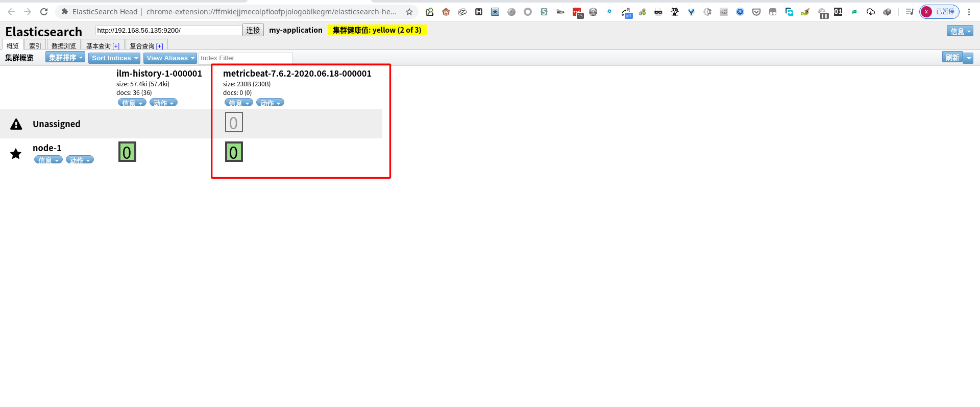Open the teal S extension icon
This screenshot has height=407, width=980.
coord(544,12)
